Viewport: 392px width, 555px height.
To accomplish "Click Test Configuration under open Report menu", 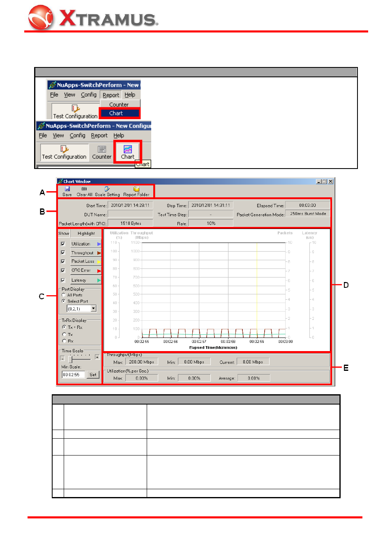I will pos(75,112).
